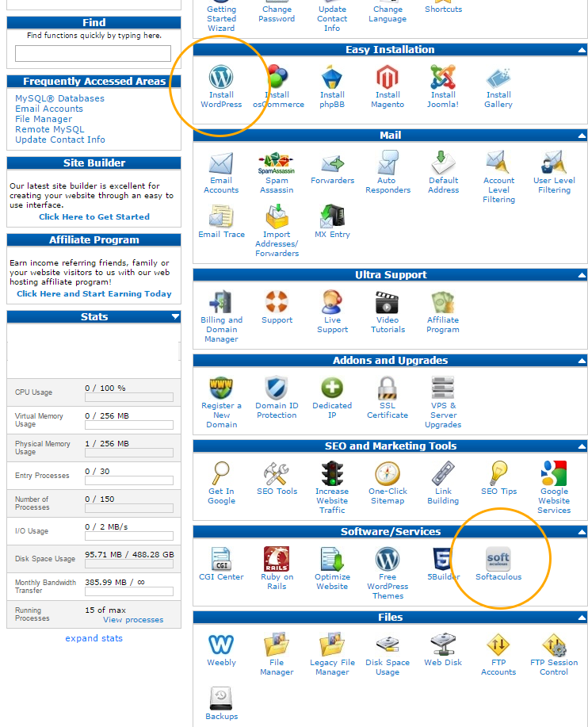Open Email Accounts in Frequently Accessed Areas
Image resolution: width=588 pixels, height=727 pixels.
tap(49, 109)
